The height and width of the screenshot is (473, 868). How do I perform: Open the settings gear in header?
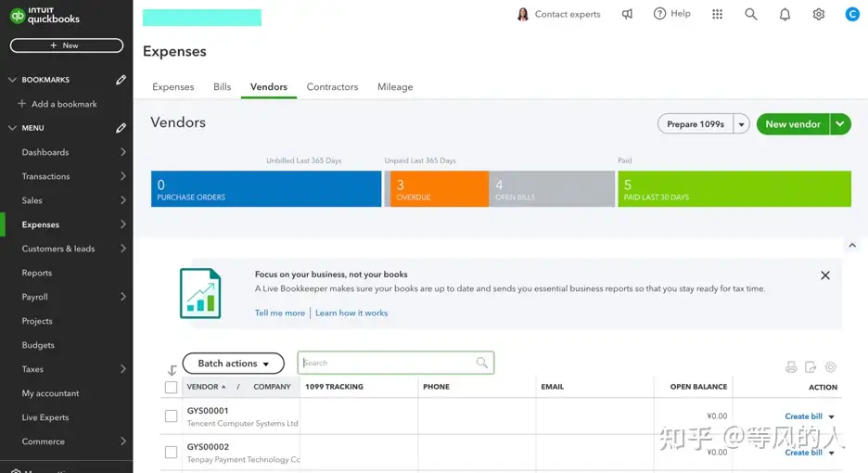point(818,15)
